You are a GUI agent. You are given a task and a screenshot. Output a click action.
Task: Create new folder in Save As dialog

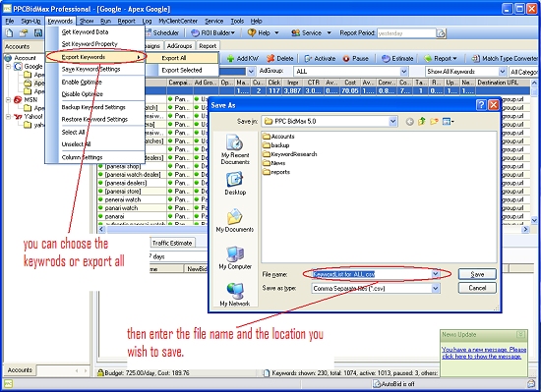coord(434,121)
